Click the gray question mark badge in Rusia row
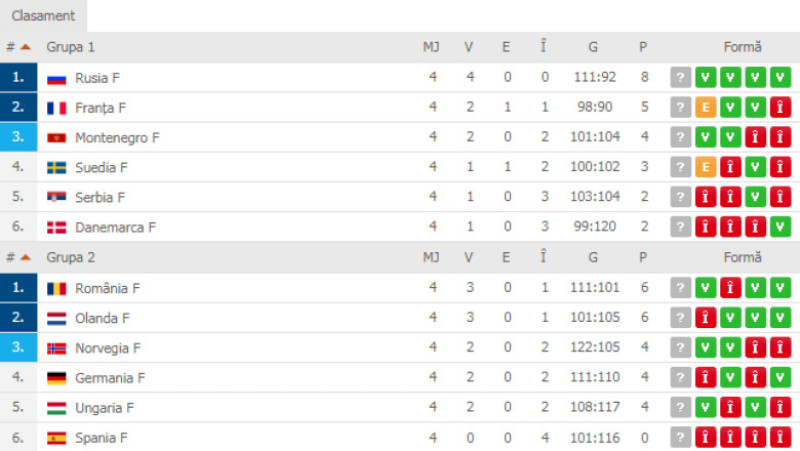The width and height of the screenshot is (800, 451). click(x=680, y=78)
